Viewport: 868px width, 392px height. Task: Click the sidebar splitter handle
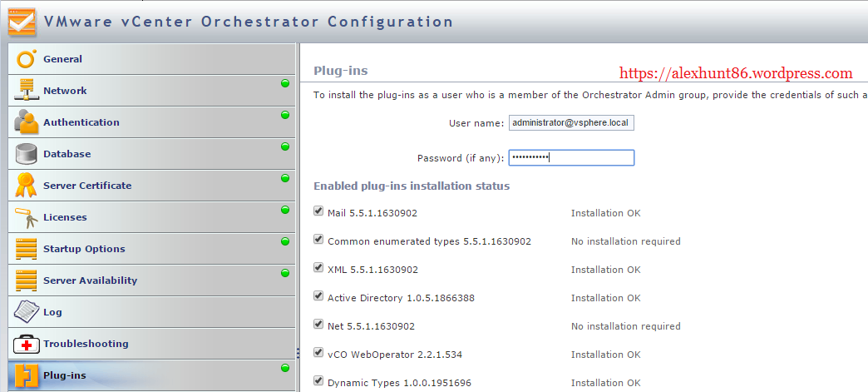tap(298, 353)
